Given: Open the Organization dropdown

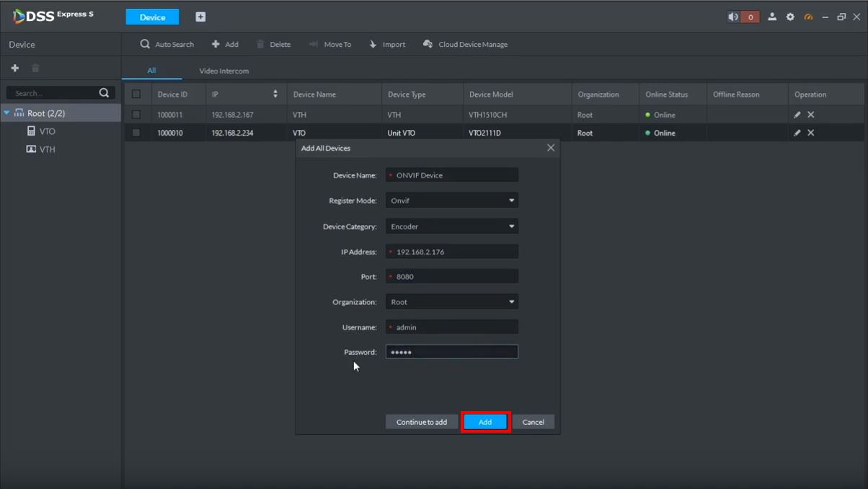Looking at the screenshot, I should [451, 302].
